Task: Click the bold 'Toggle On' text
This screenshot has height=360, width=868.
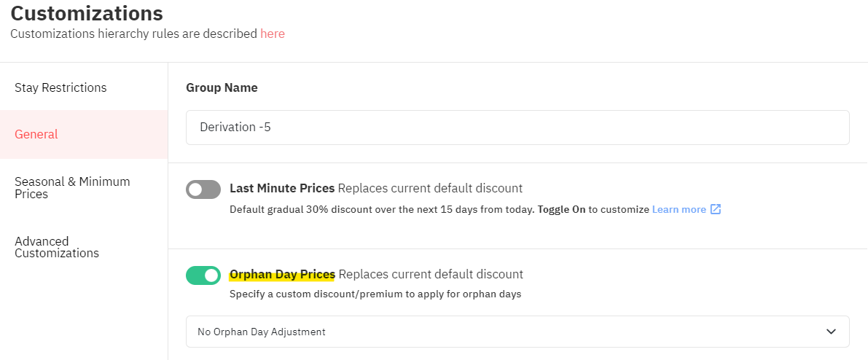Action: [x=561, y=209]
